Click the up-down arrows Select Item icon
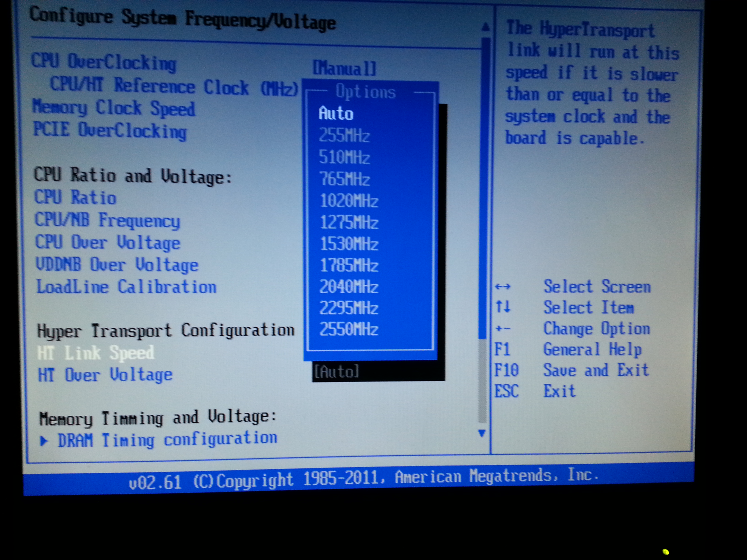Viewport: 747px width, 560px height. (503, 307)
